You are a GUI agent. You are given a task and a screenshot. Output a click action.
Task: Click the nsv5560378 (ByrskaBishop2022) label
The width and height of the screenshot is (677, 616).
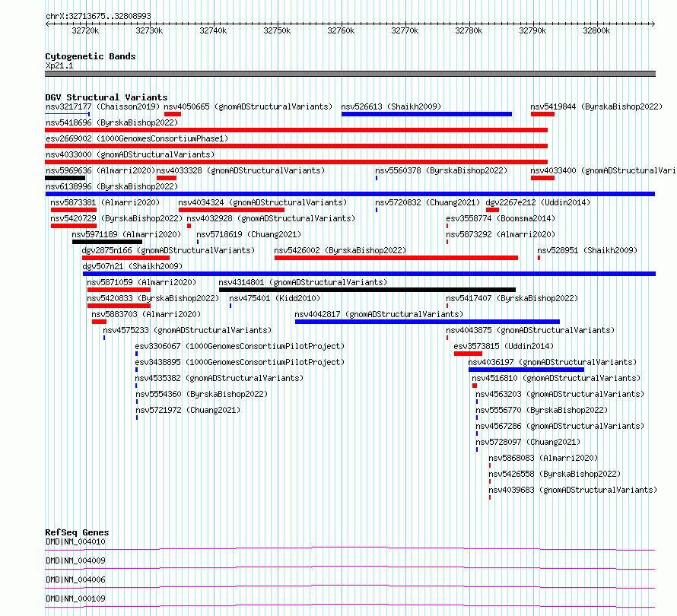tap(441, 170)
